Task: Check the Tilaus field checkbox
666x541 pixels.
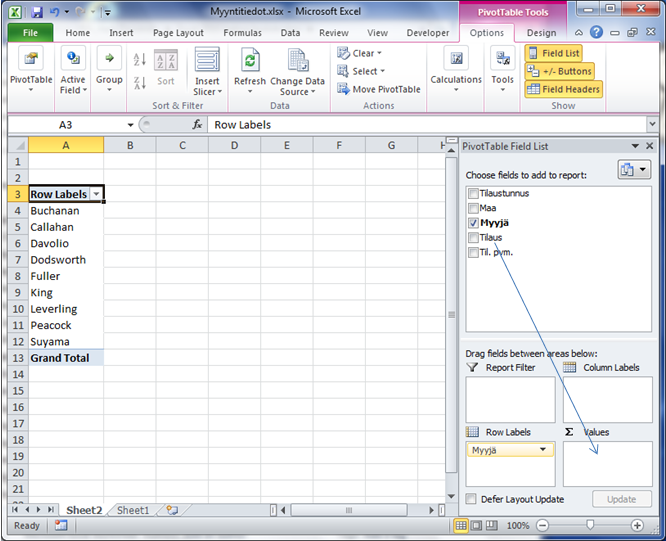Action: point(473,238)
